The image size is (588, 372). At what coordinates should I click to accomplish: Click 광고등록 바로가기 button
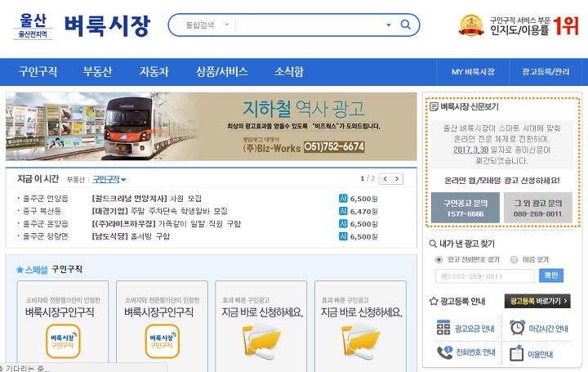537,301
